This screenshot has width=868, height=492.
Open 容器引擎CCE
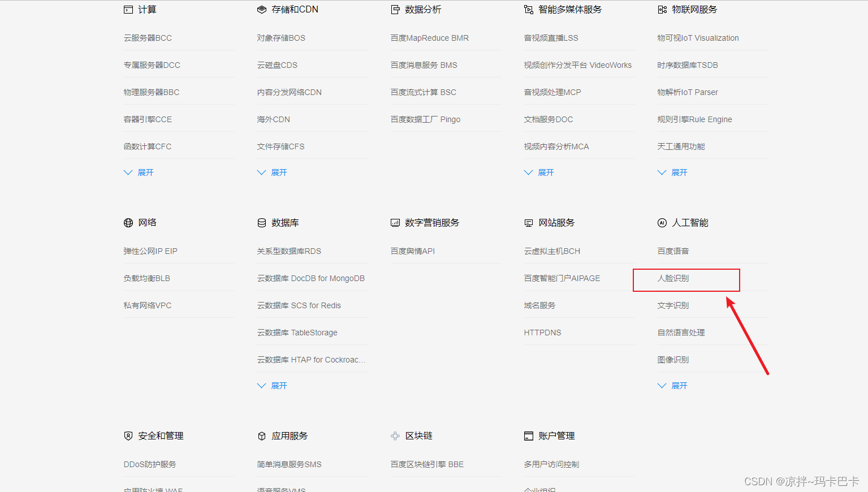pos(148,119)
